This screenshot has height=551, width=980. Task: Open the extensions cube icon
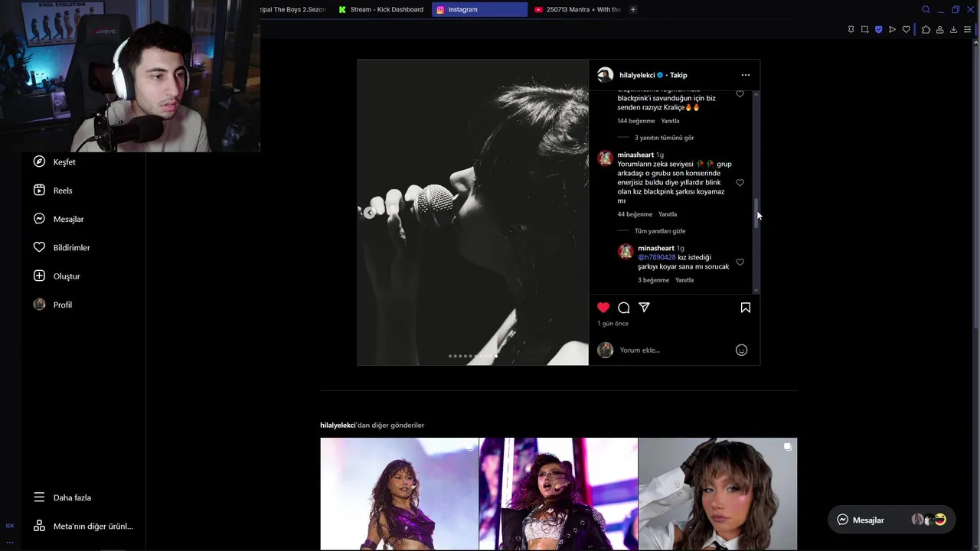pyautogui.click(x=926, y=29)
